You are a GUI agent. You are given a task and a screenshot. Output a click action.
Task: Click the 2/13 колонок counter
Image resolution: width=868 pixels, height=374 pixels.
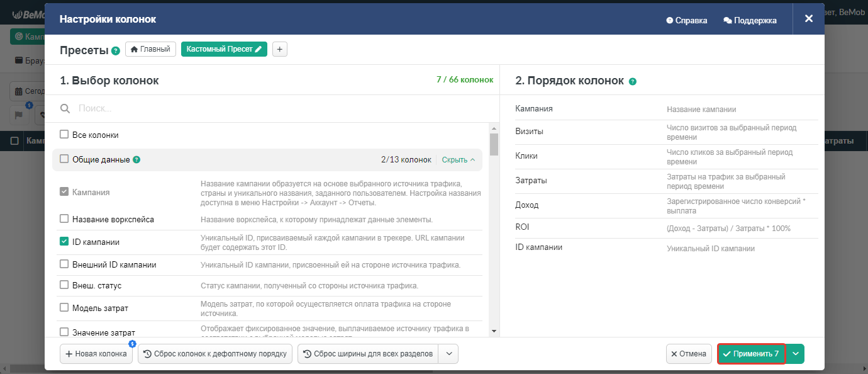pyautogui.click(x=406, y=160)
